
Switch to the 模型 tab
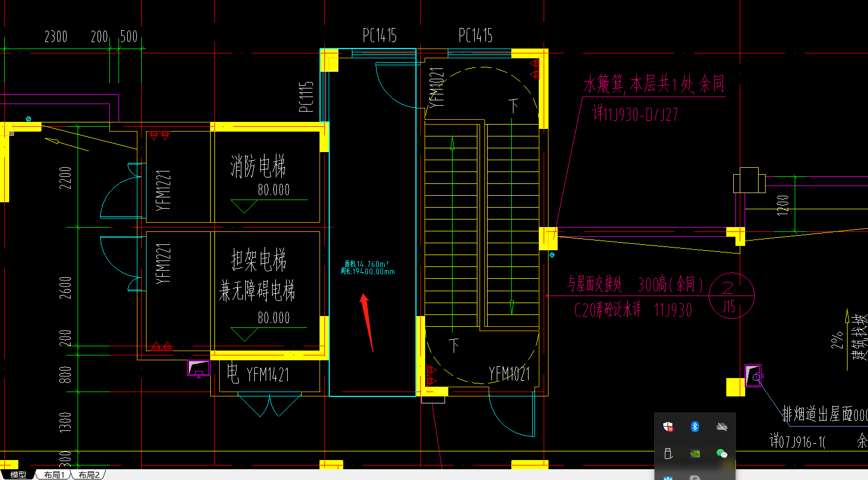[x=18, y=475]
